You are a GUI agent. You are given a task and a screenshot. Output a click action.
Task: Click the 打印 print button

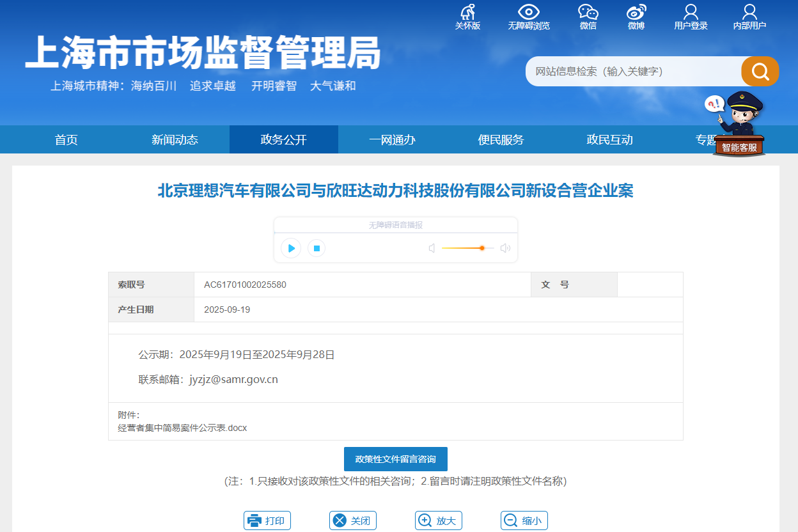[x=267, y=520]
